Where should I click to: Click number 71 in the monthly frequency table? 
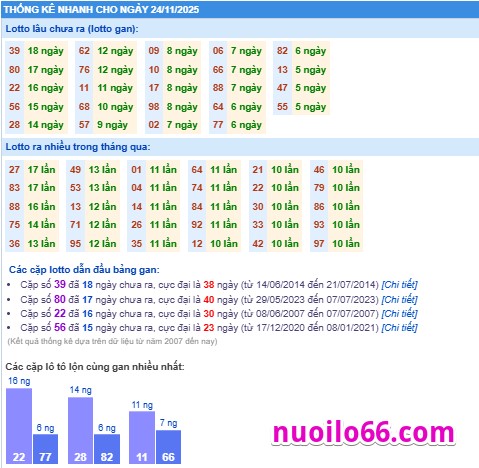click(75, 225)
